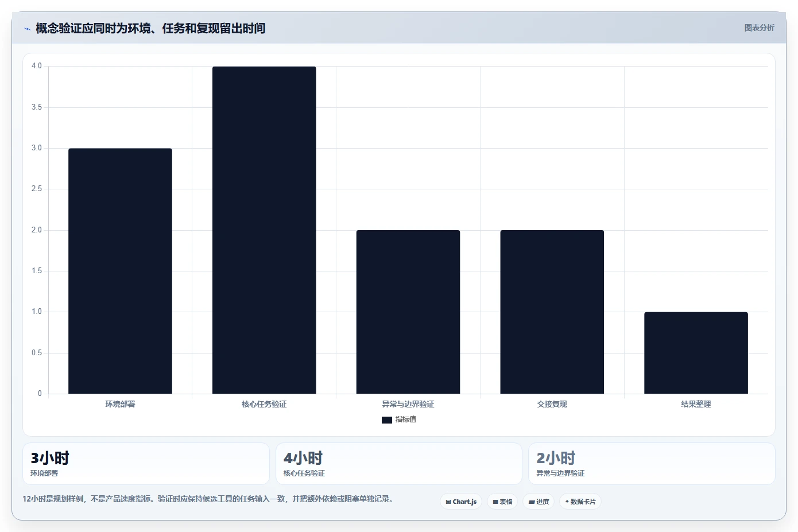
Task: Select the 环境部署 bar in the chart
Action: [120, 271]
